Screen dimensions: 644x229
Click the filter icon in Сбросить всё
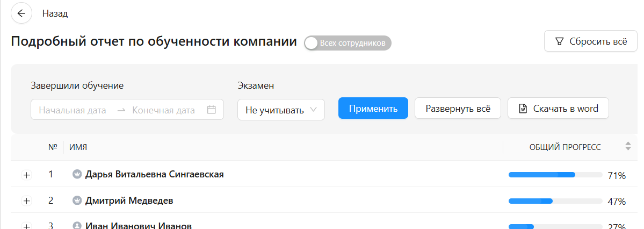coord(560,41)
